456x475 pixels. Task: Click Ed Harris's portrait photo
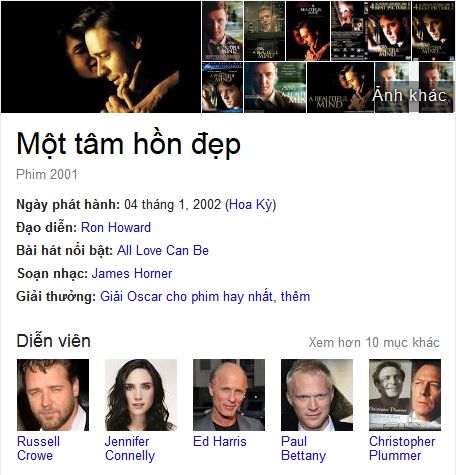pyautogui.click(x=229, y=395)
